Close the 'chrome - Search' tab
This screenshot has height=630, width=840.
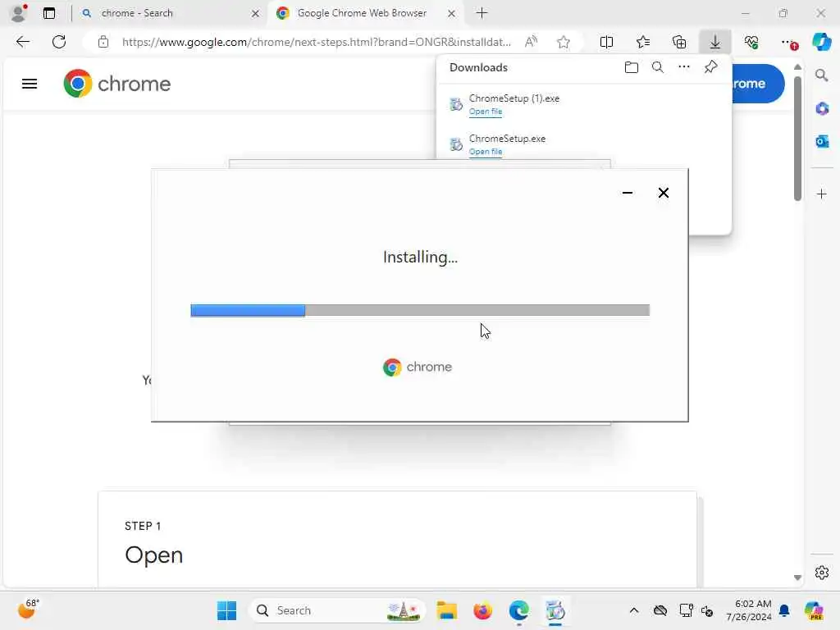[x=255, y=13]
